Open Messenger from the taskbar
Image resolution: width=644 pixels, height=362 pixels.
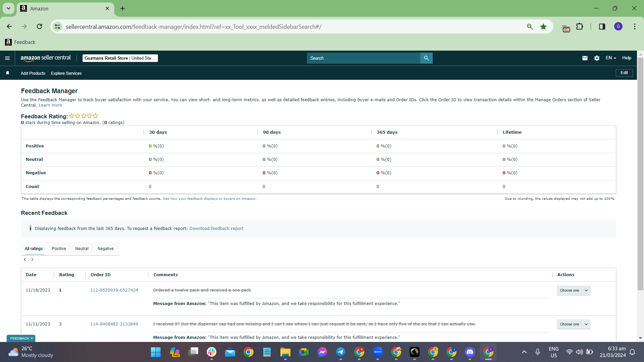coord(322,352)
